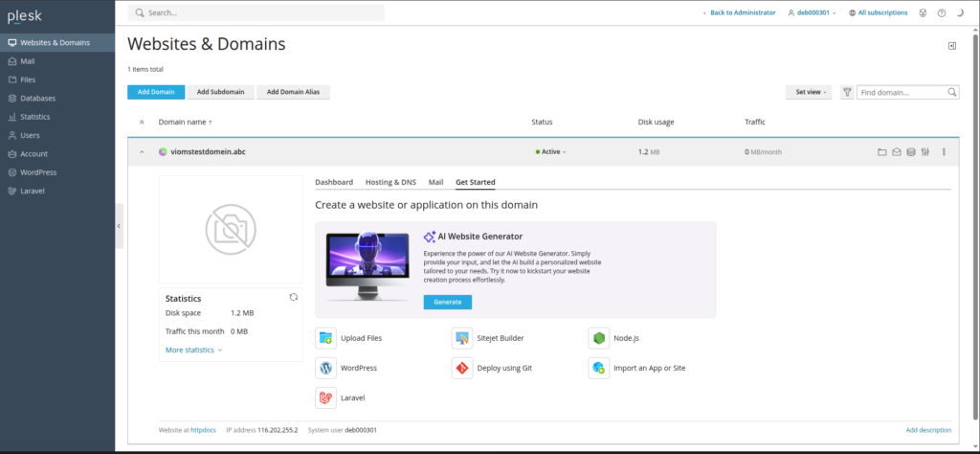This screenshot has width=980, height=454.
Task: Open the databases icon in the domain row
Action: point(911,152)
